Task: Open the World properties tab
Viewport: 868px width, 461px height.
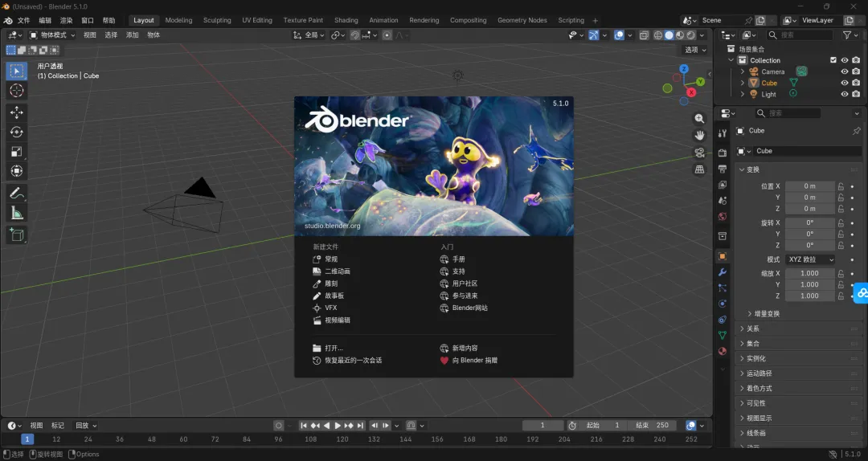Action: 723,216
